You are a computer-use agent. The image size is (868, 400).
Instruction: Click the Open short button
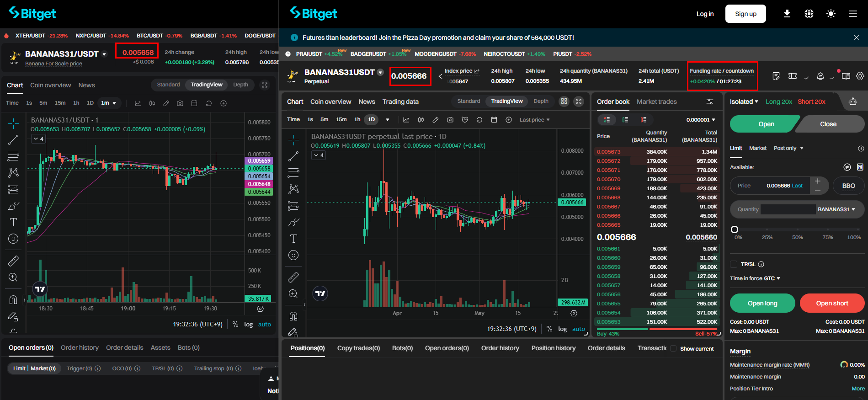832,303
